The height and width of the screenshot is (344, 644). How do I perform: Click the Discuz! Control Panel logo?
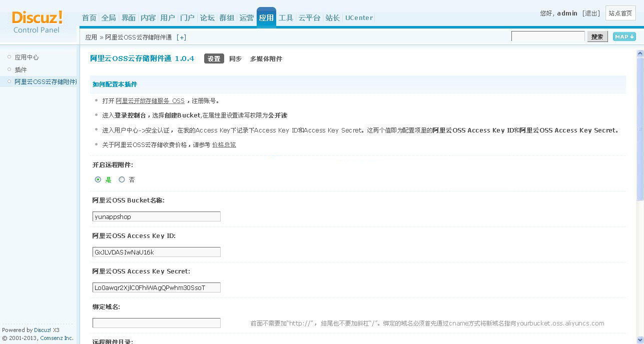pos(38,22)
